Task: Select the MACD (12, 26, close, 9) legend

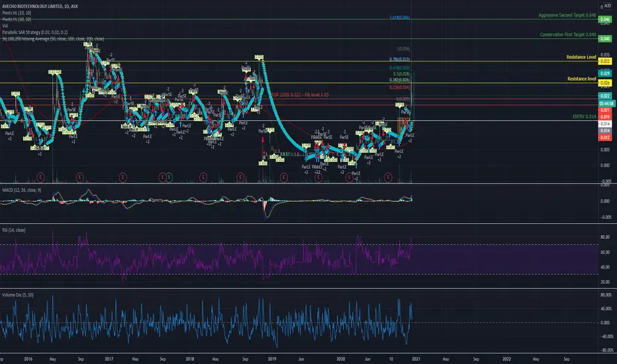Action: point(22,190)
